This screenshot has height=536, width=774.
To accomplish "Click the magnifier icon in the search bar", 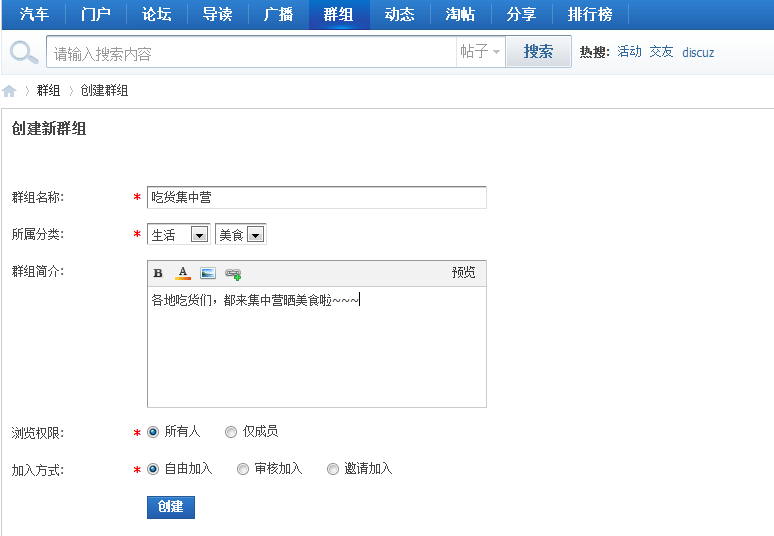I will pyautogui.click(x=24, y=52).
